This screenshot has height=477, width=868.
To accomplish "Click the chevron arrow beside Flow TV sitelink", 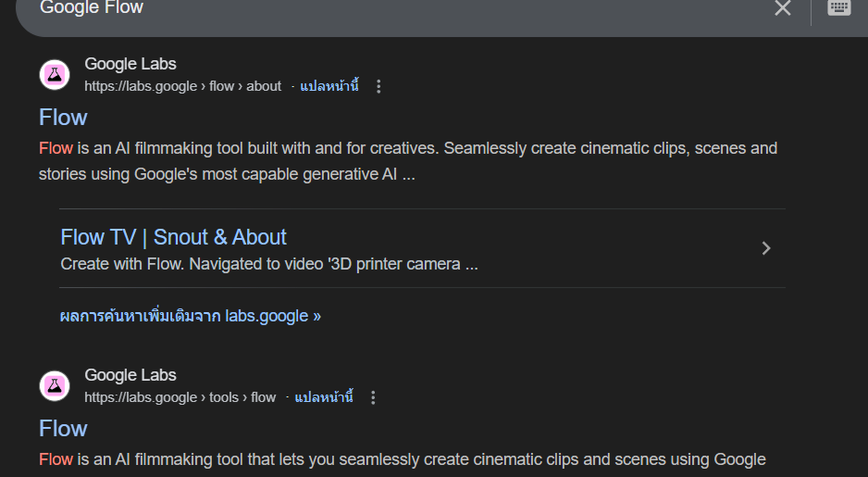I will (765, 248).
